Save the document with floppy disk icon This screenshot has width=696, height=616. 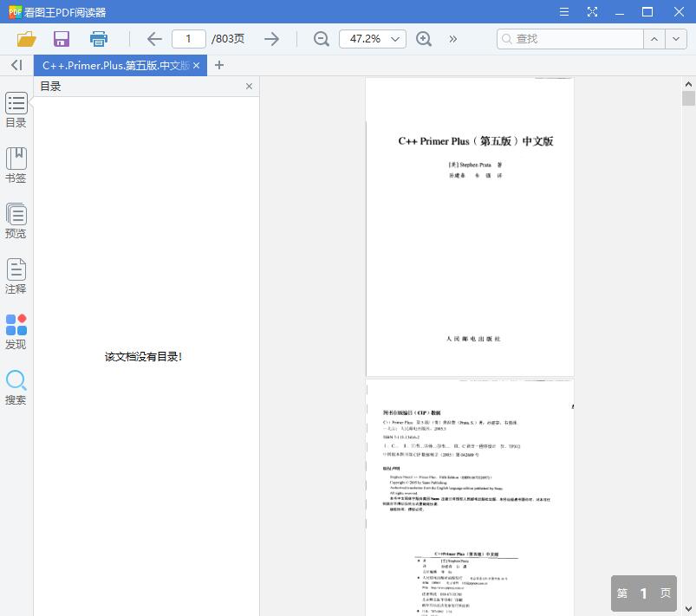pos(62,39)
